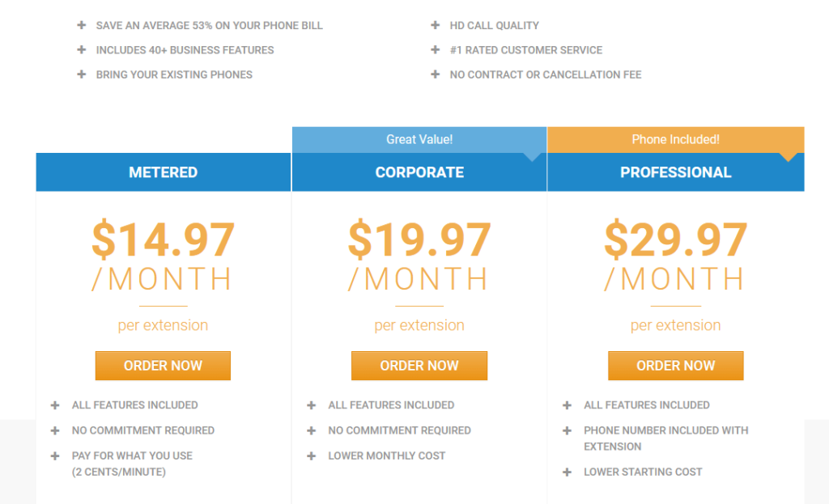Order the Metered plan now
Viewport: 829px width, 504px height.
[163, 366]
